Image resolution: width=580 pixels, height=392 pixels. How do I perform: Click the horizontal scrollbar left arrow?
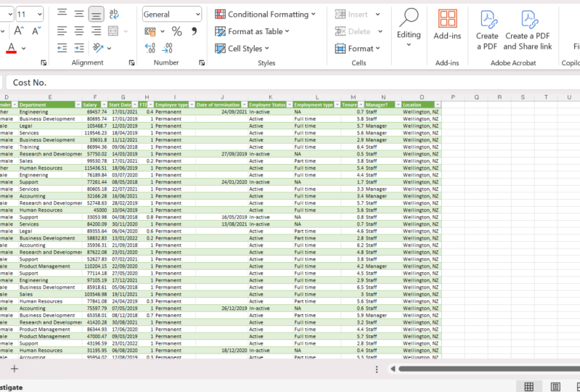(393, 369)
